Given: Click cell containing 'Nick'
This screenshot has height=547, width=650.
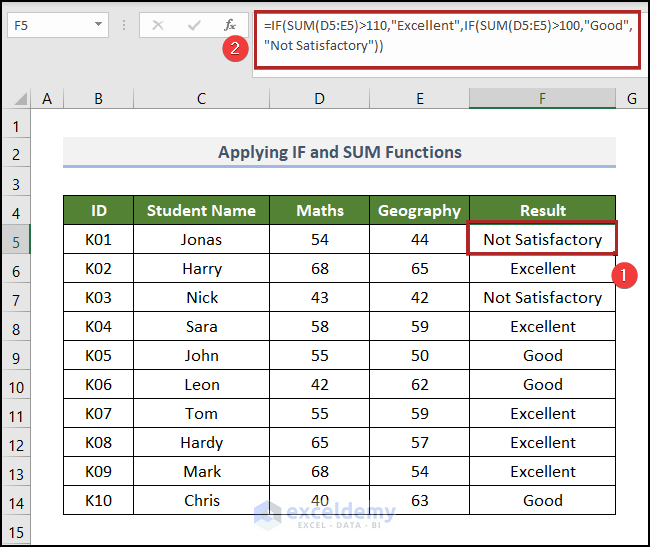Looking at the screenshot, I should 201,298.
